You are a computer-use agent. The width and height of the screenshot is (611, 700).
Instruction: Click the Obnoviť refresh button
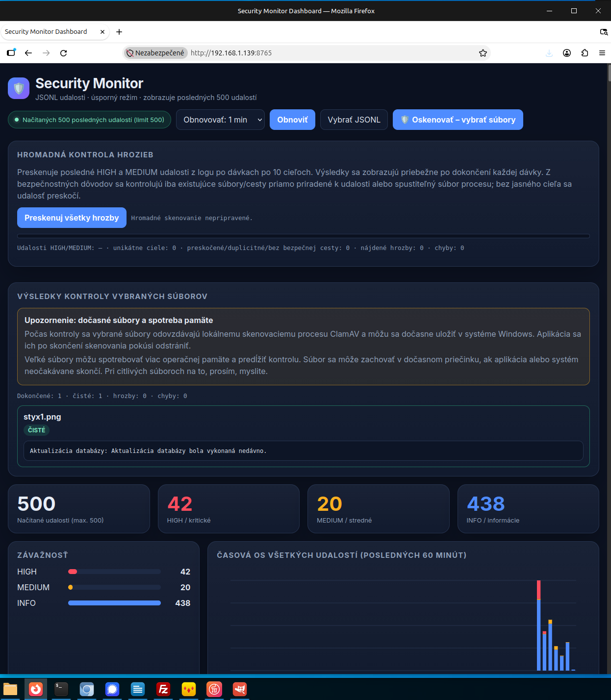click(292, 120)
